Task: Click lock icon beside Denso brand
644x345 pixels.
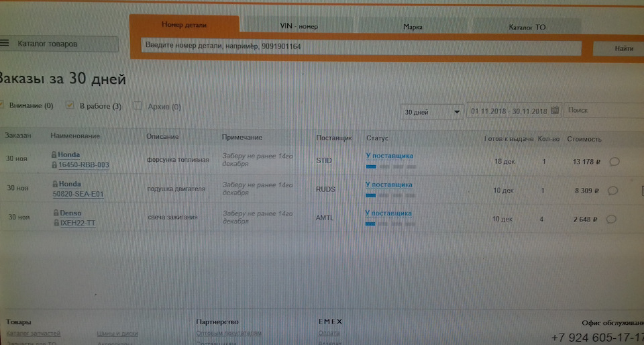Action: pyautogui.click(x=56, y=213)
